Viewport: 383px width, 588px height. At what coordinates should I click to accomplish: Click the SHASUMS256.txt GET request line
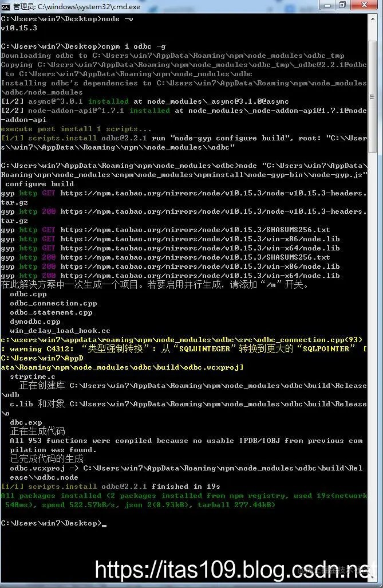point(165,230)
